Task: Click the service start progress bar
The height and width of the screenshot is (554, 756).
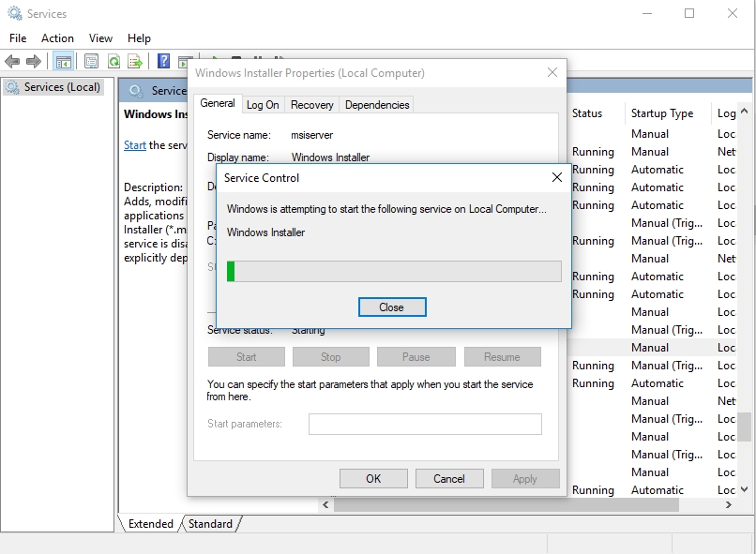Action: tap(394, 271)
